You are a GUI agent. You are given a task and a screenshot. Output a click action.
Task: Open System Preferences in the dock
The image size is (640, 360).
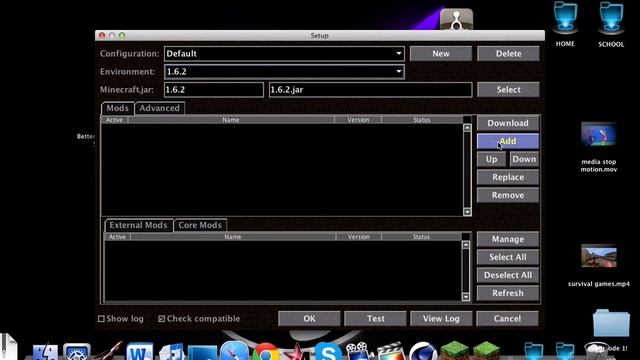click(x=77, y=353)
